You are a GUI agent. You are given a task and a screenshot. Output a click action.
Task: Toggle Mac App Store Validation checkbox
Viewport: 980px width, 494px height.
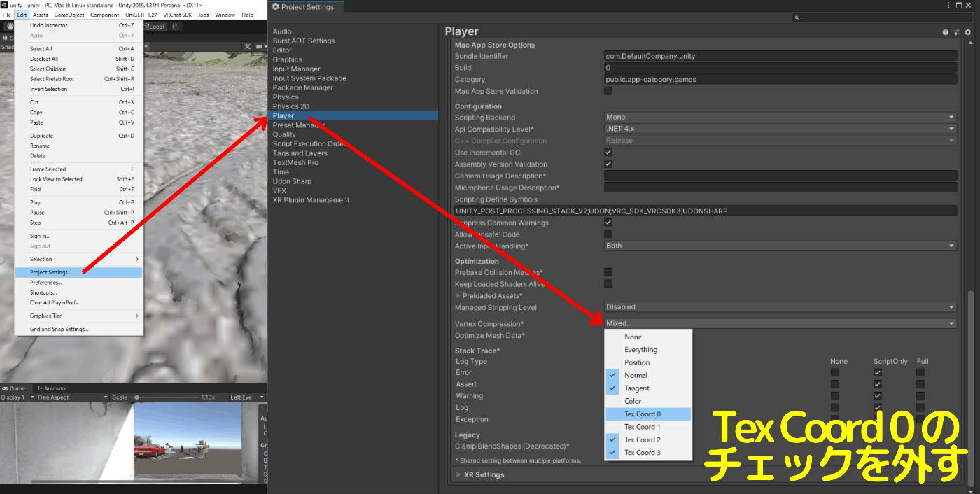608,91
